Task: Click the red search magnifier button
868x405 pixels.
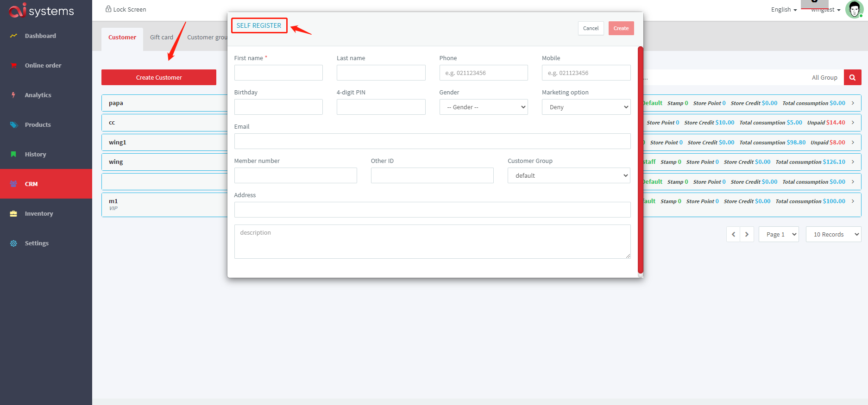Action: point(852,77)
